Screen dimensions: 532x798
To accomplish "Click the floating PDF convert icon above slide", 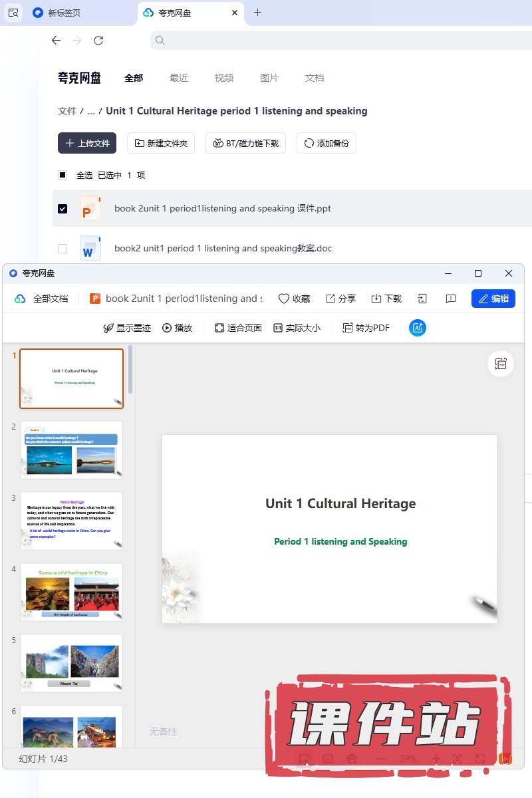I will tap(501, 364).
